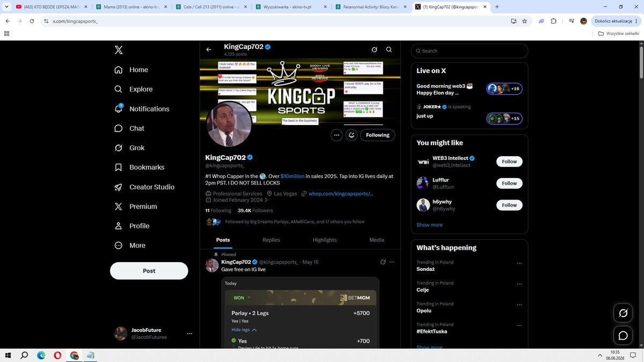Follow h6ywhy
Image resolution: width=644 pixels, height=362 pixels.
tap(509, 205)
